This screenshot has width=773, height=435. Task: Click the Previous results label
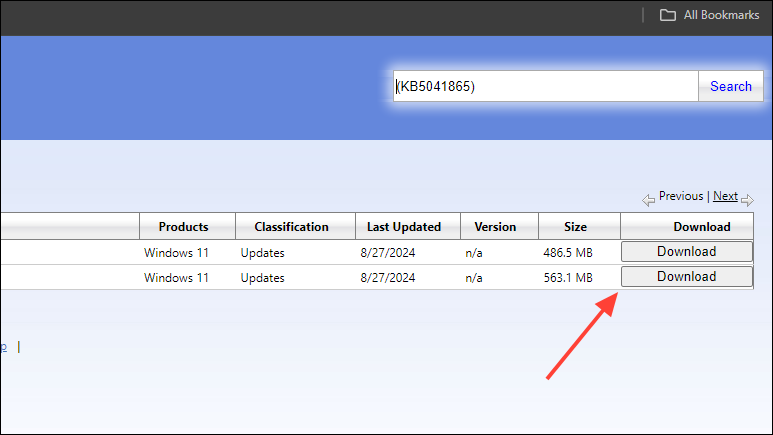(x=681, y=196)
